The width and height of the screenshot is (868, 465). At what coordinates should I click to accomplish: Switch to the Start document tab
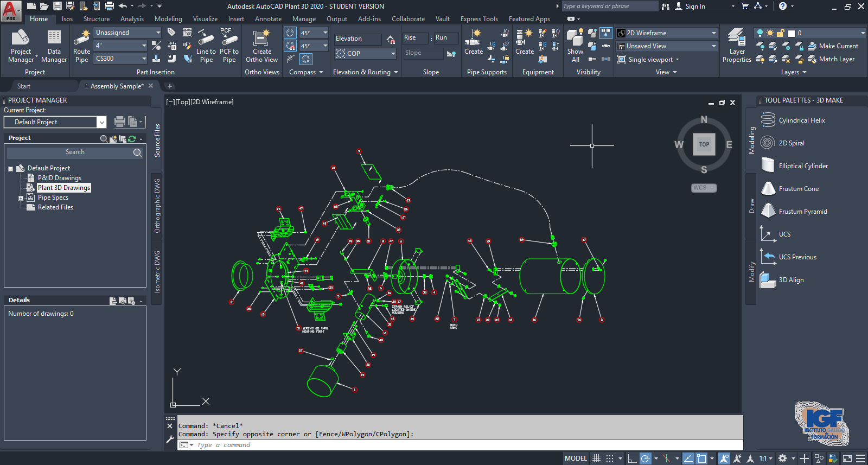pyautogui.click(x=24, y=86)
